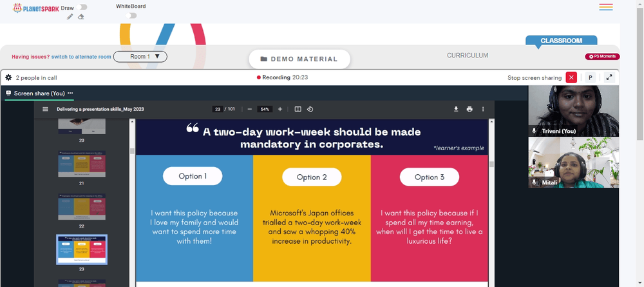Click the red recording indicator dot
The height and width of the screenshot is (287, 644).
259,77
